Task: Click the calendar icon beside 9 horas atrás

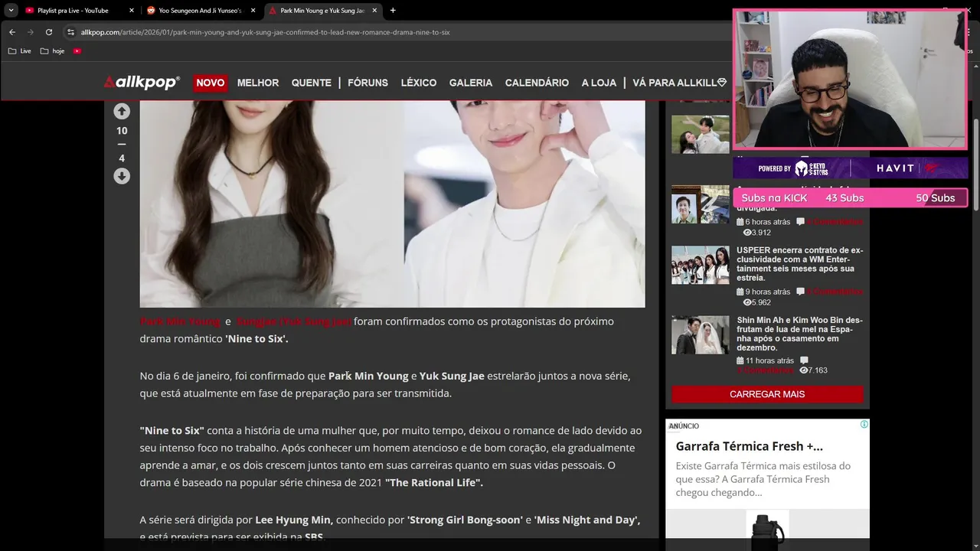Action: tap(740, 292)
